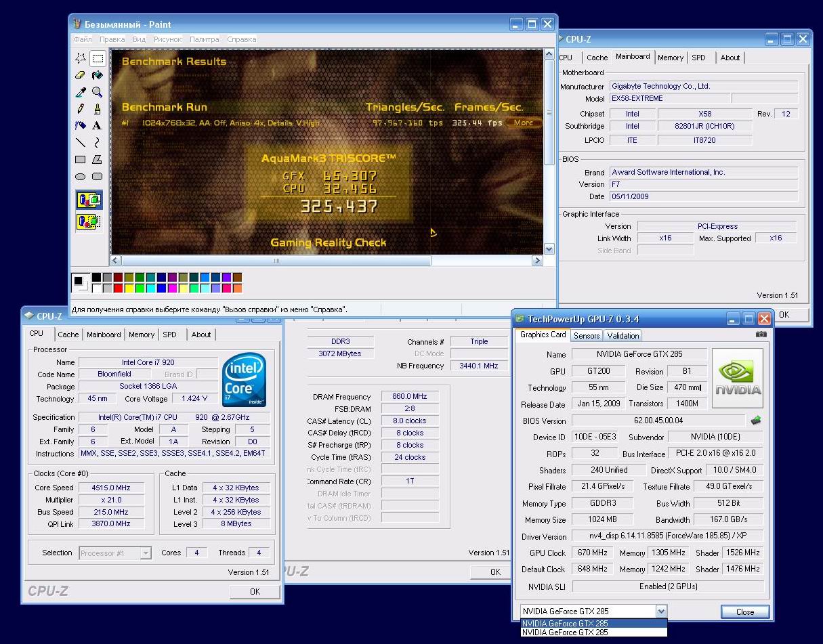Screen dimensions: 823x644
Task: Open Memory tab in the mainboard CPU-Z window
Action: 671,58
